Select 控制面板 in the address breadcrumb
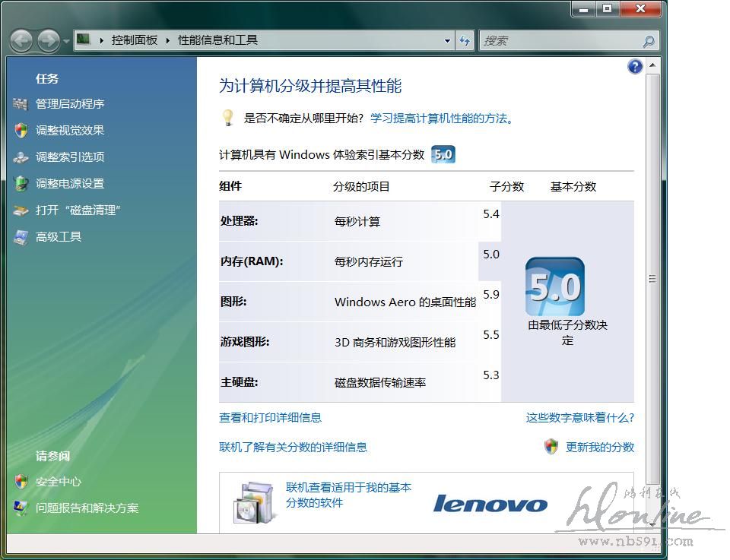The width and height of the screenshot is (730, 560). click(134, 40)
